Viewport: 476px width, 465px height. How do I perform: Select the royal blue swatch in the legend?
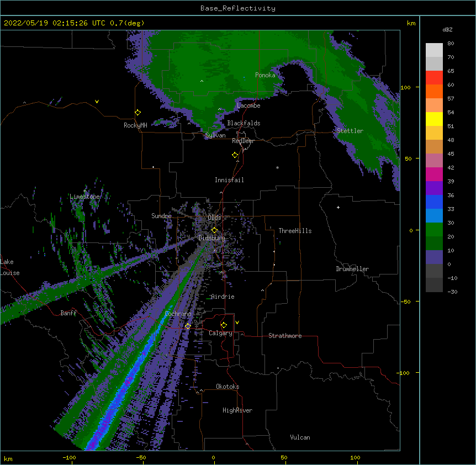(x=434, y=202)
